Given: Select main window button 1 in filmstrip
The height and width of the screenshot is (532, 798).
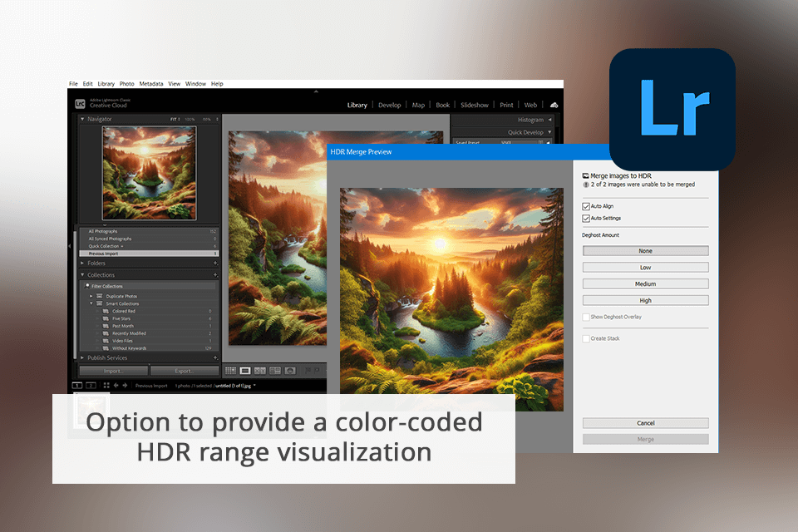Looking at the screenshot, I should (x=77, y=386).
